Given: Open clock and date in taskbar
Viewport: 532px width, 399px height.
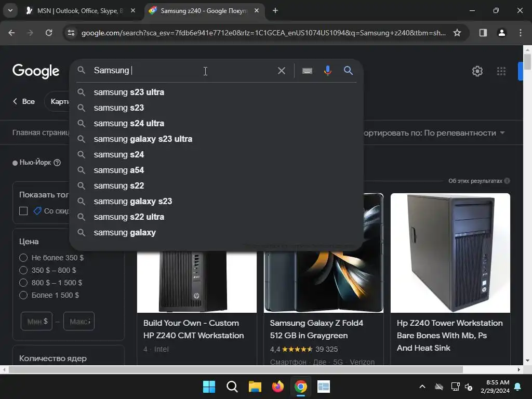Looking at the screenshot, I should [495, 387].
